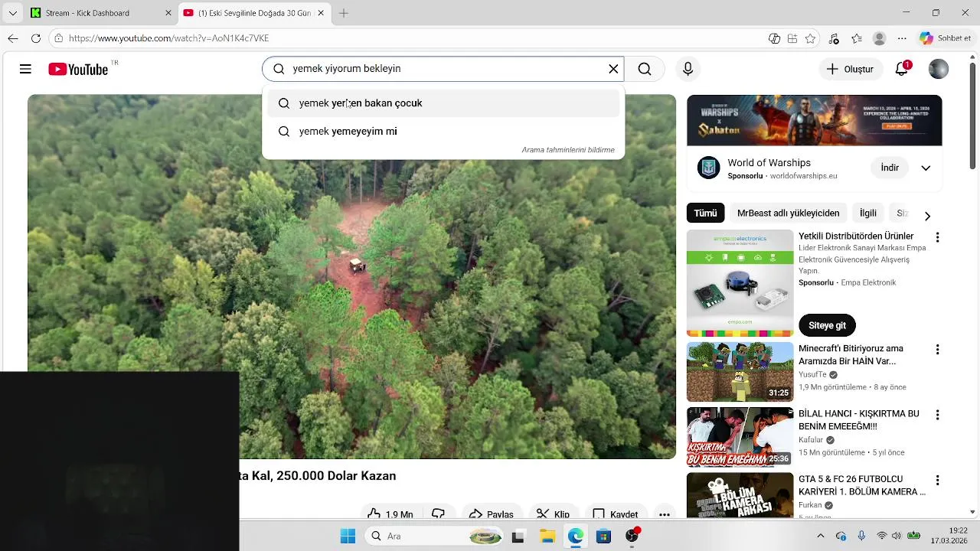Image resolution: width=980 pixels, height=551 pixels.
Task: Choose suggestion "yemek yerken bakan çocuk"
Action: tap(443, 103)
